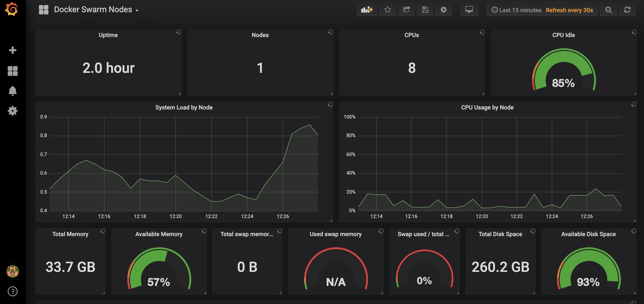Click the Available Memory gauge panel title

(x=159, y=234)
